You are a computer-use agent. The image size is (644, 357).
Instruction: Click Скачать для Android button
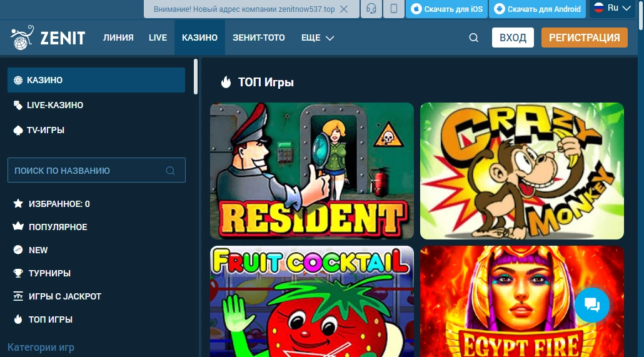tap(538, 9)
